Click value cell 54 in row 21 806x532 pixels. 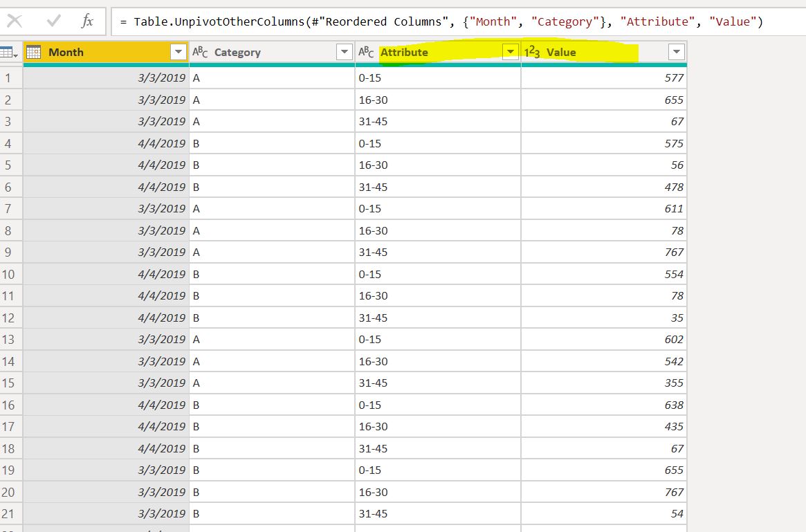pyautogui.click(x=604, y=514)
